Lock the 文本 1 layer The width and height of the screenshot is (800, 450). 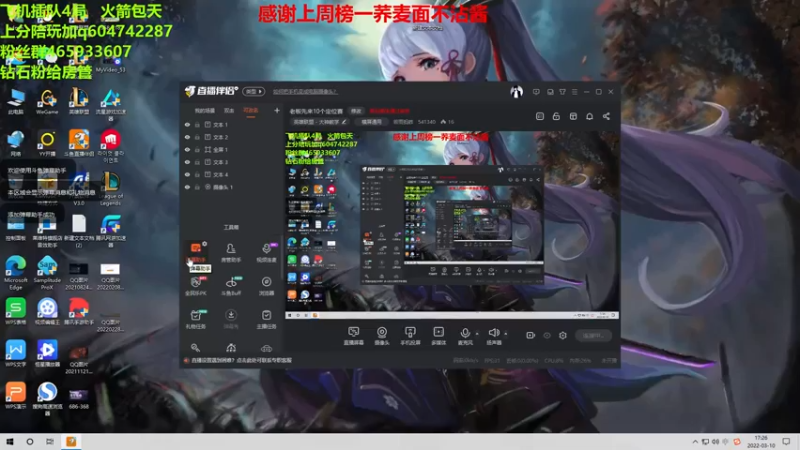pos(197,124)
